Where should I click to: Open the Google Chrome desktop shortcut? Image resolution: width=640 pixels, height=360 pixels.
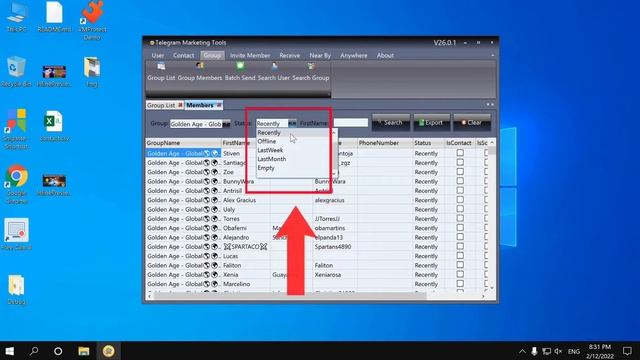(17, 184)
